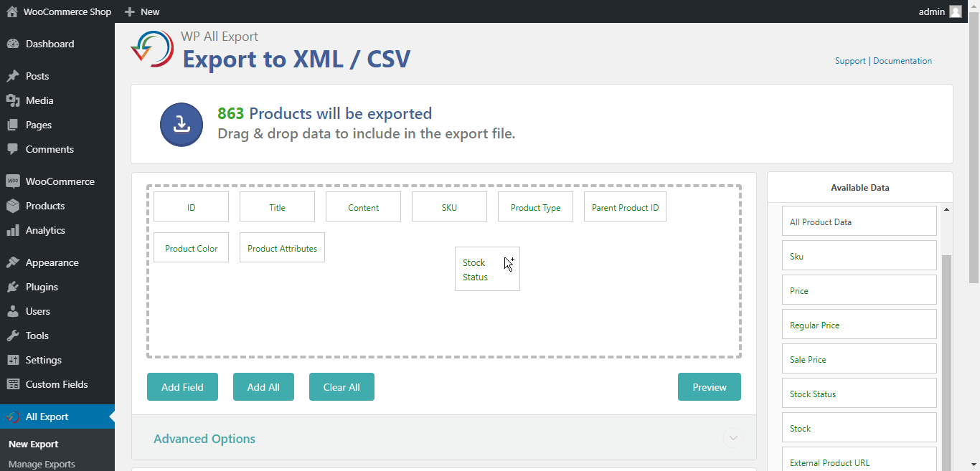980x471 pixels.
Task: Click the All Export menu icon
Action: 12,417
